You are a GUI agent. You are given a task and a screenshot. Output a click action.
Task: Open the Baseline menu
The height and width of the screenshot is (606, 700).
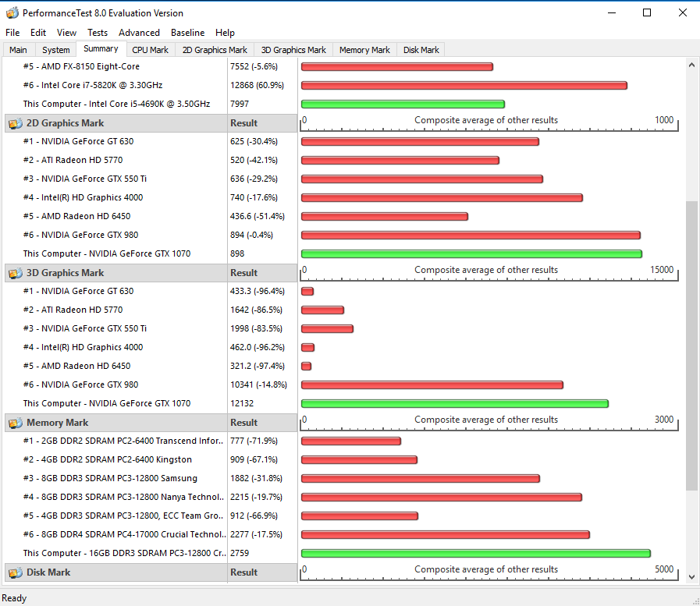coord(187,33)
